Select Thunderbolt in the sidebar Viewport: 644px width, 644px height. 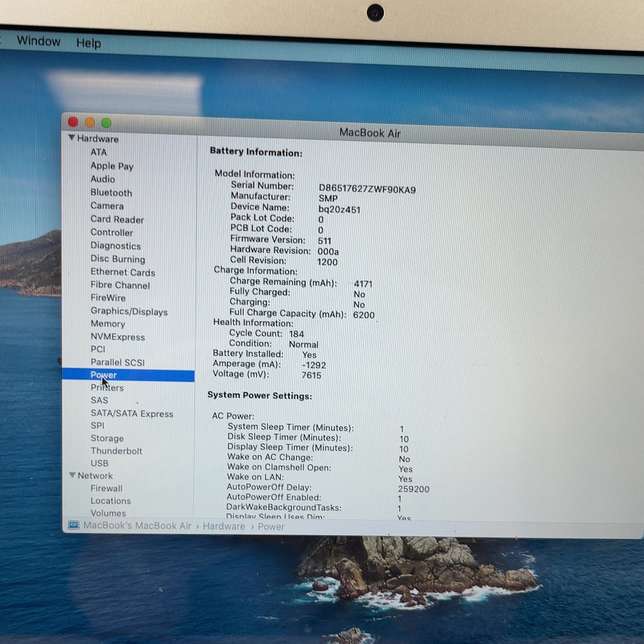click(x=116, y=451)
